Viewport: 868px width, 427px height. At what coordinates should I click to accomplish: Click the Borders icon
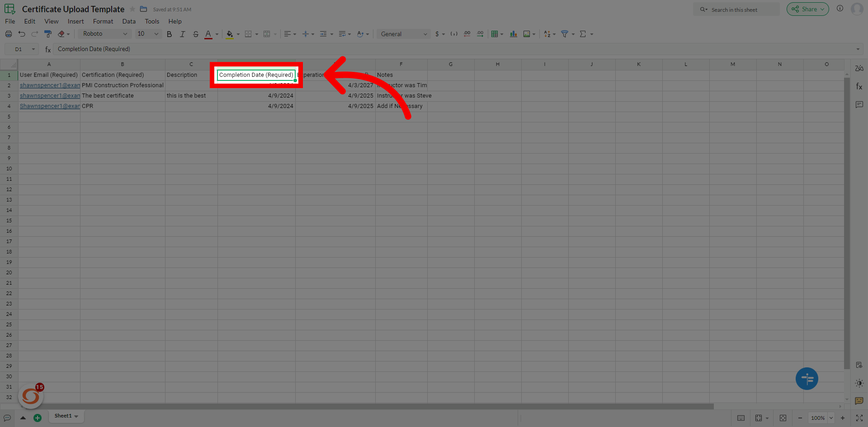tap(248, 34)
